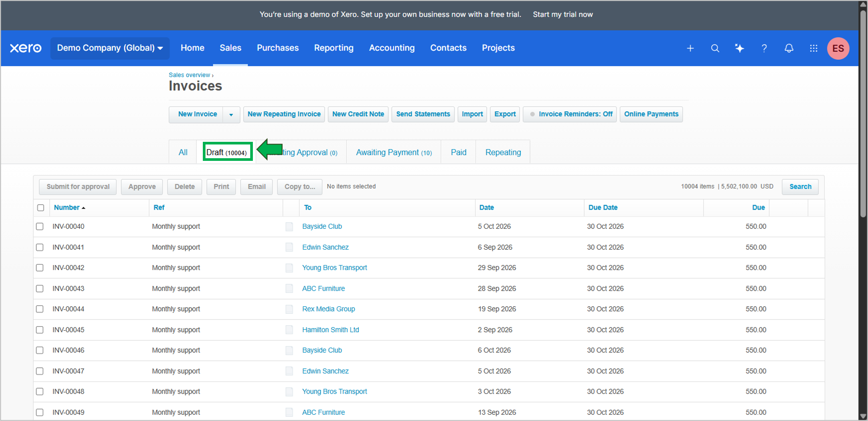Expand the New Invoice dropdown arrow

(231, 115)
